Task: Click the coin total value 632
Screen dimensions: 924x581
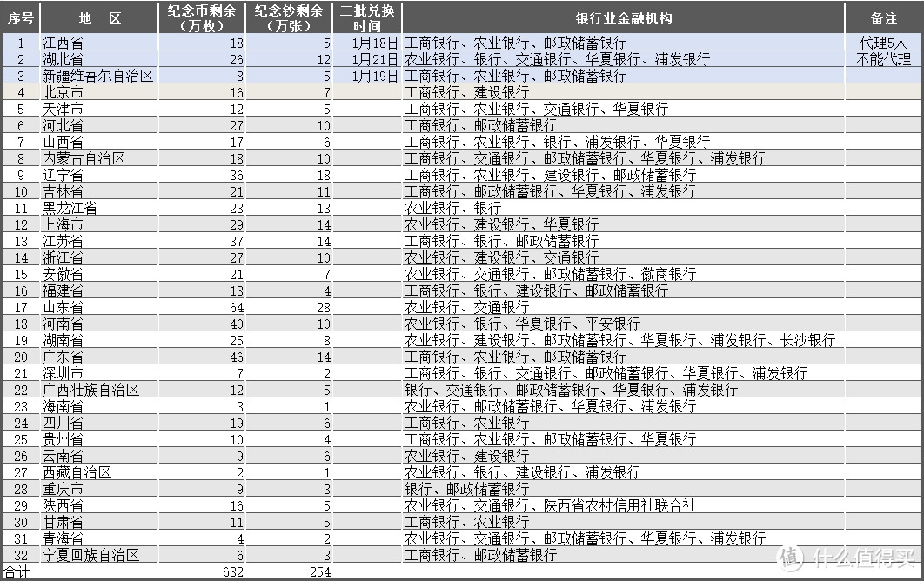Action: [233, 571]
